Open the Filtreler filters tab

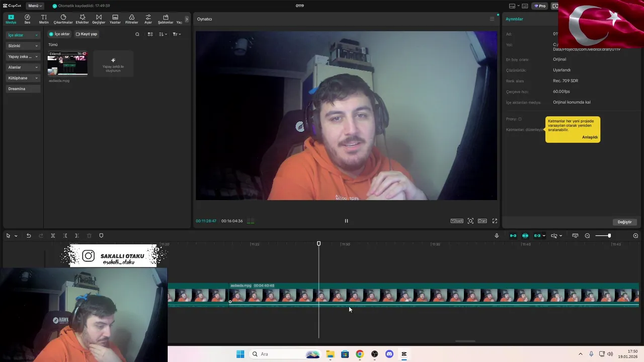click(x=131, y=19)
